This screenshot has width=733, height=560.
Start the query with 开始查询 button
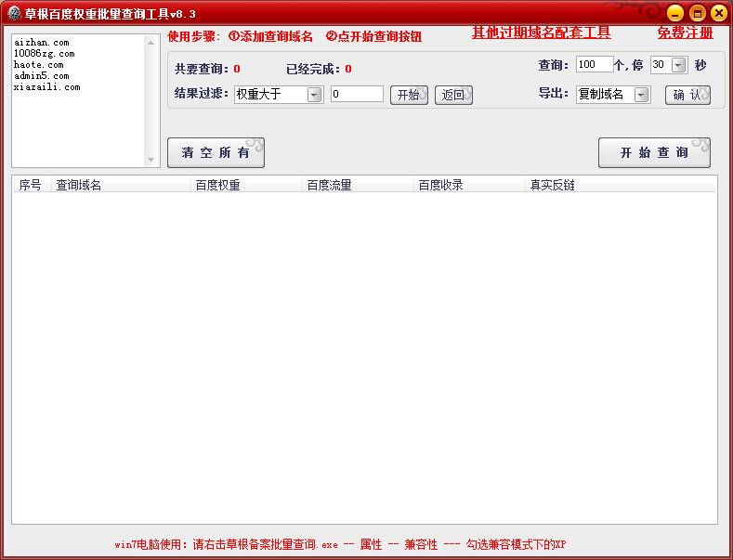pos(654,153)
